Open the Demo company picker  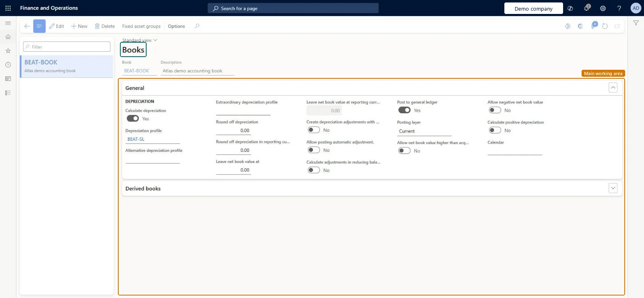tap(534, 9)
